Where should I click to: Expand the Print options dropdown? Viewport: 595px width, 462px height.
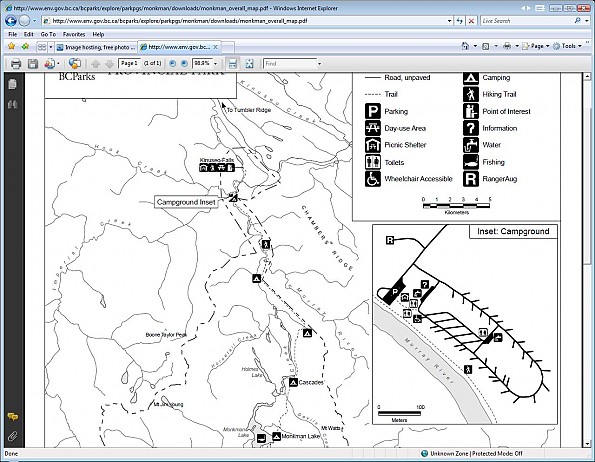[x=517, y=46]
